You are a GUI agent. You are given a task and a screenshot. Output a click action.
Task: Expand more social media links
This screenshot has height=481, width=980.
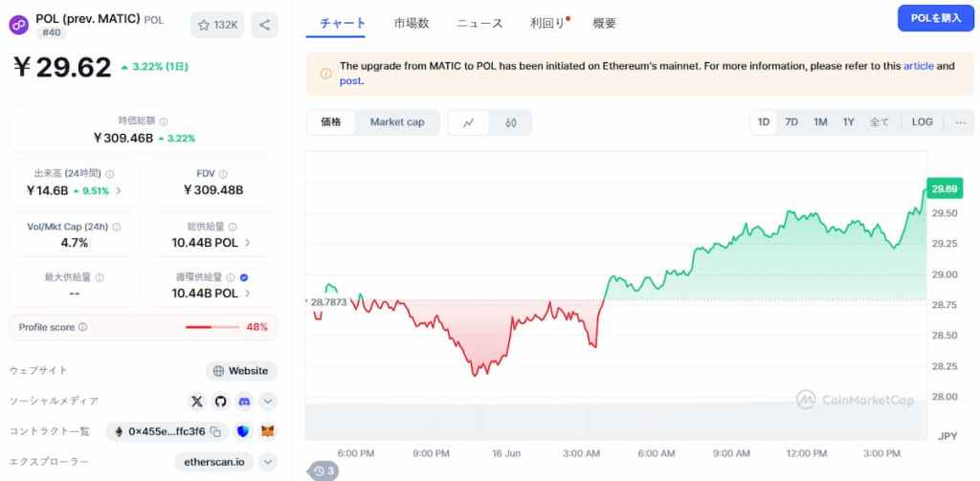coord(268,401)
